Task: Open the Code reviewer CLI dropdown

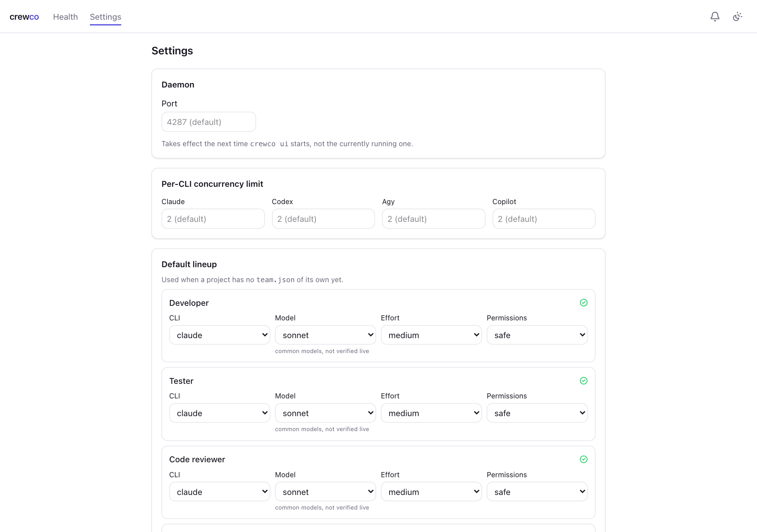Action: tap(220, 492)
